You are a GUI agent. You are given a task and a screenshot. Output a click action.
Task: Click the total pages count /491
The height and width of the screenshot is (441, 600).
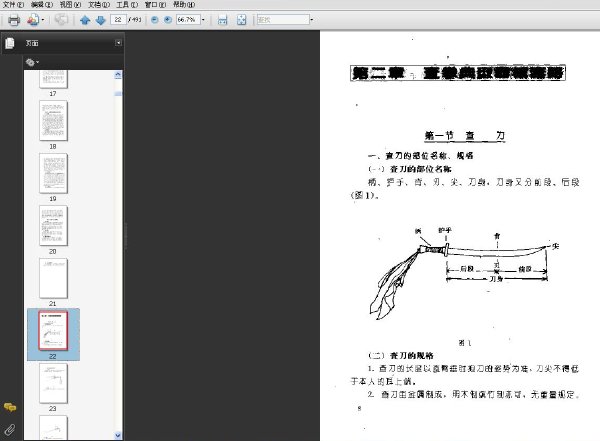[135, 20]
